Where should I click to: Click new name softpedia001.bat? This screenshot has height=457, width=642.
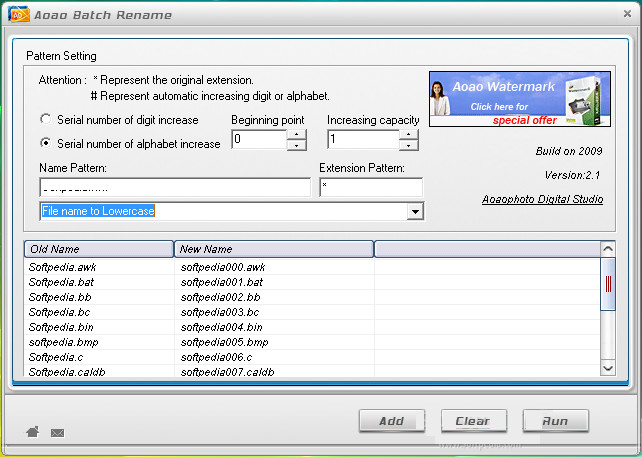[222, 282]
